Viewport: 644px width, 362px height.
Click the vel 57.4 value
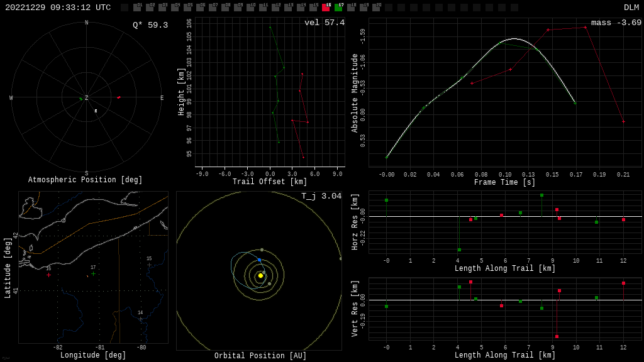325,23
